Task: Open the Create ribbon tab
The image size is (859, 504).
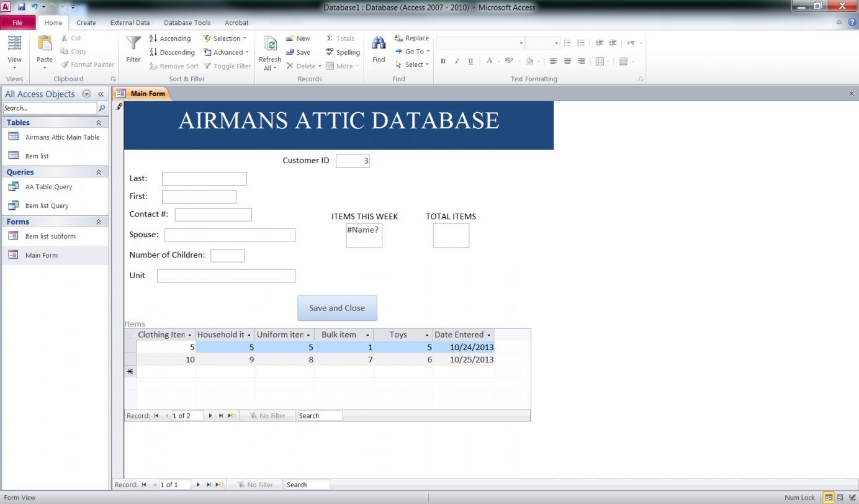Action: [86, 22]
